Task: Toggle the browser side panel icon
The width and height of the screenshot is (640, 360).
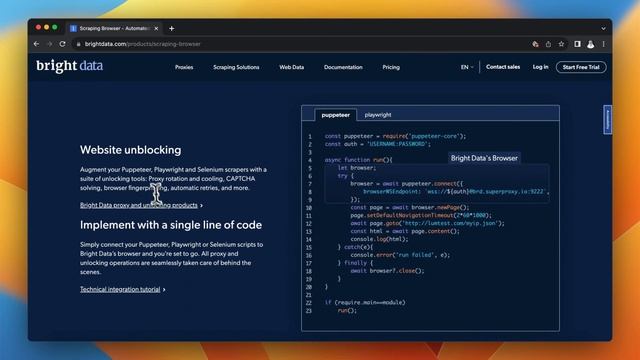Action: [x=577, y=44]
